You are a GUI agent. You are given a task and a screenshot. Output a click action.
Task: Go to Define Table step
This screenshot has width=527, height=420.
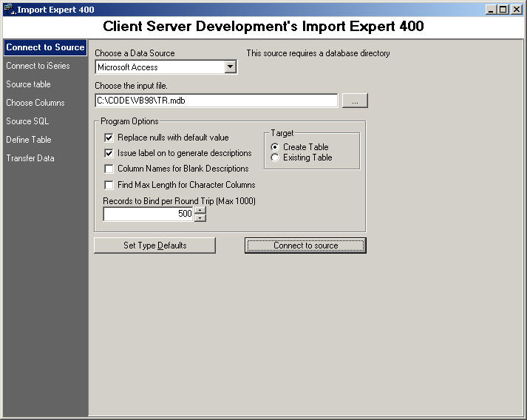tap(29, 140)
